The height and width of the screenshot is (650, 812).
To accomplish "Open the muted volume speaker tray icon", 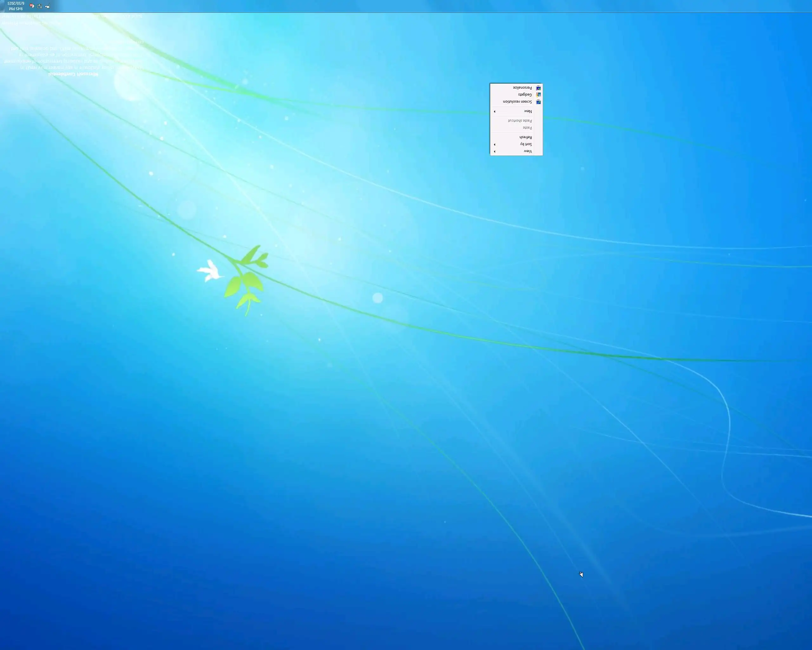I will tap(32, 6).
